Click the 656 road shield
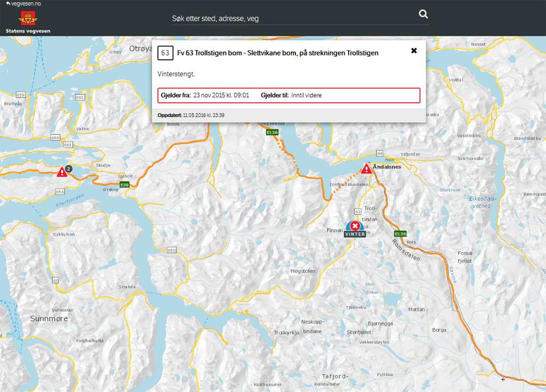 tap(60, 191)
